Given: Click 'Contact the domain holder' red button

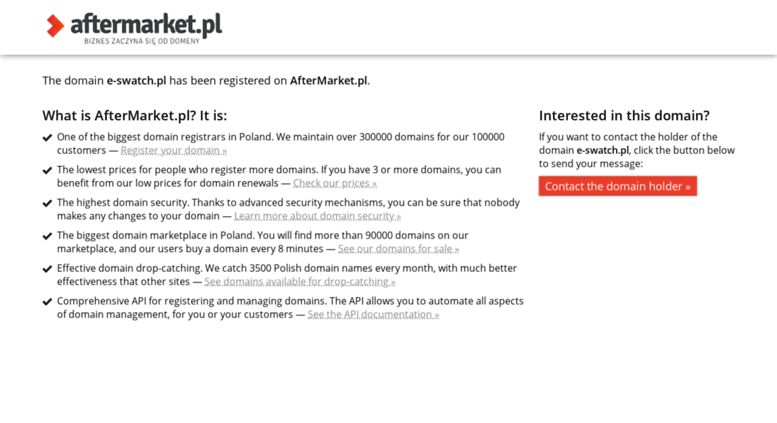Looking at the screenshot, I should point(617,186).
